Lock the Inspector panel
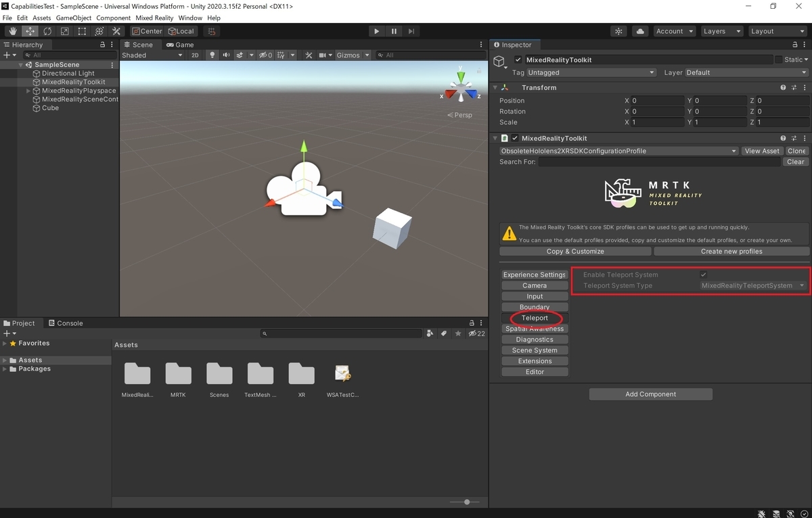 [794, 45]
